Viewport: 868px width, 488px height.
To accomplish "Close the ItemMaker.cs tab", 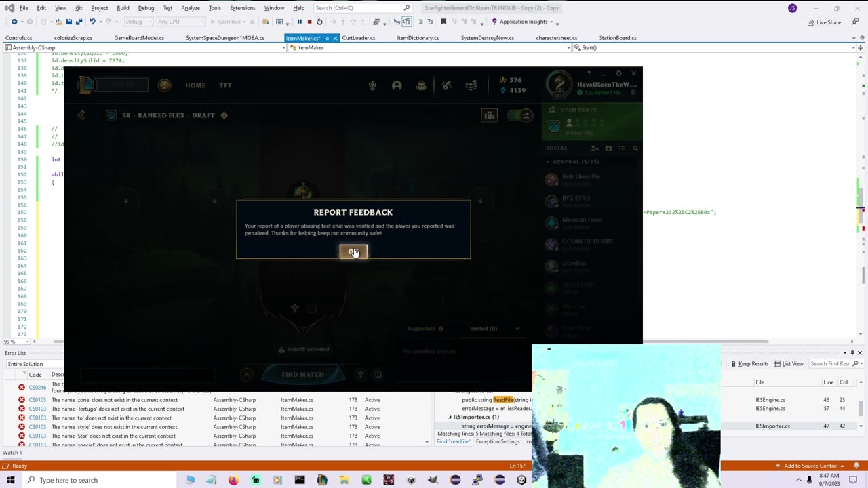I will (335, 38).
